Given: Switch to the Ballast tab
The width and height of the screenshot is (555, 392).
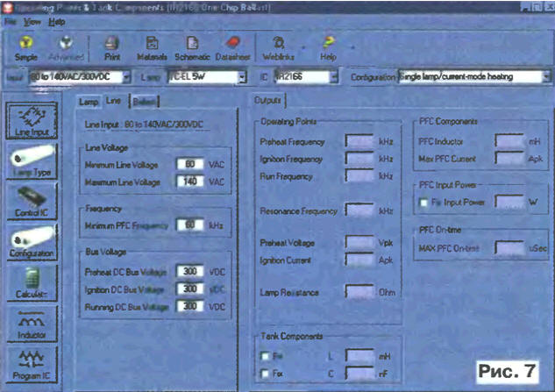Looking at the screenshot, I should tap(145, 102).
